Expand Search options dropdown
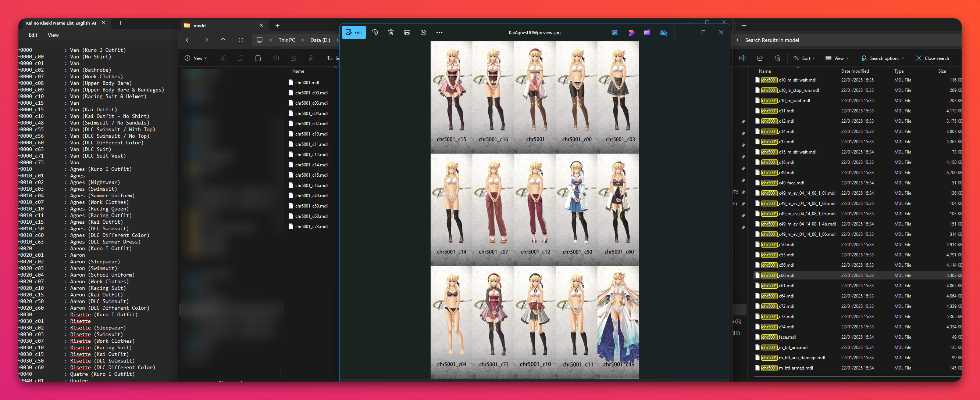The height and width of the screenshot is (400, 980). [x=882, y=58]
